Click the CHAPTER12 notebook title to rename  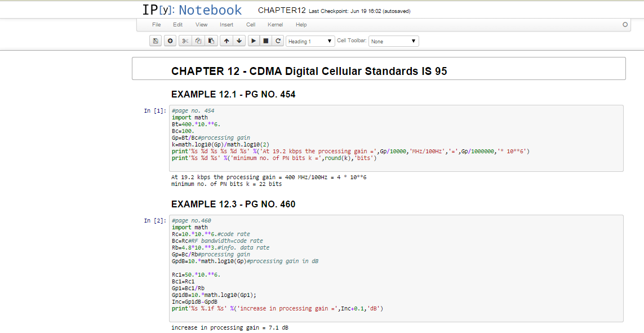[282, 11]
